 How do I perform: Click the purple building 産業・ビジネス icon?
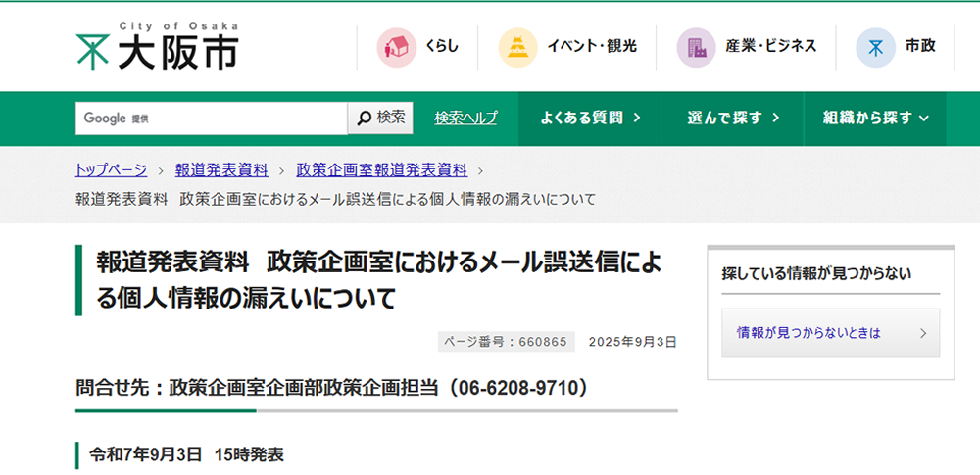pyautogui.click(x=696, y=47)
